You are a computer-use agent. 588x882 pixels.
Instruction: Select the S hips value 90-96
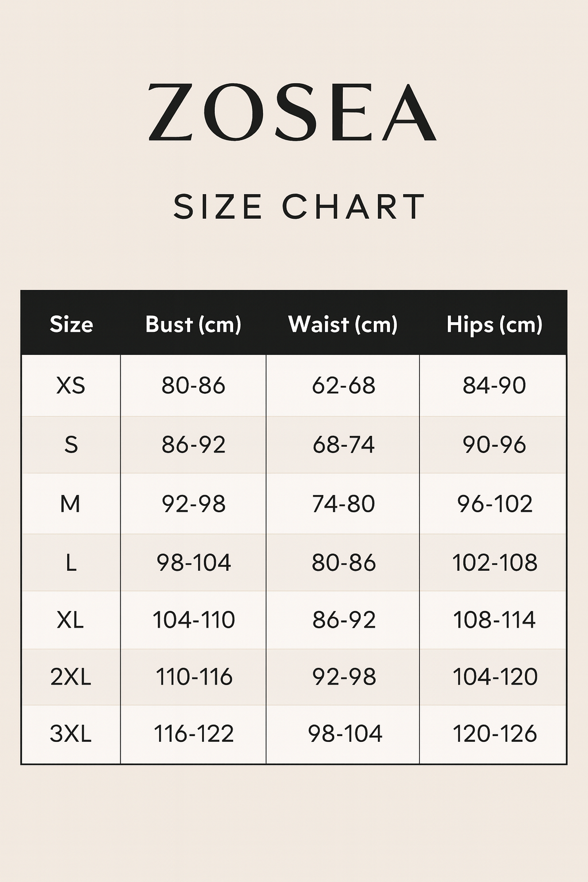494,445
